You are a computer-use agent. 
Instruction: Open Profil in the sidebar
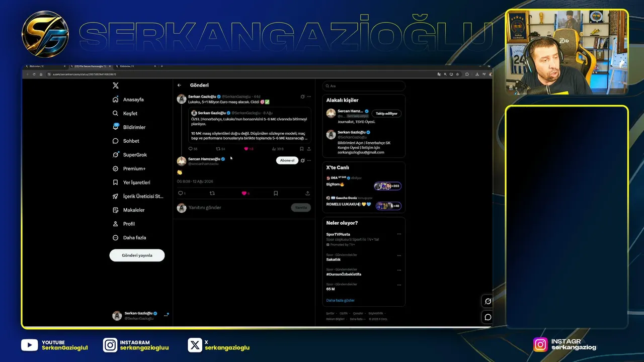[x=124, y=224]
